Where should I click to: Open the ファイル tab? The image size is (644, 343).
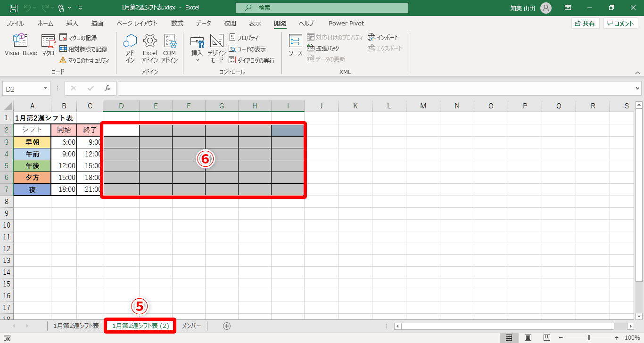pos(15,23)
